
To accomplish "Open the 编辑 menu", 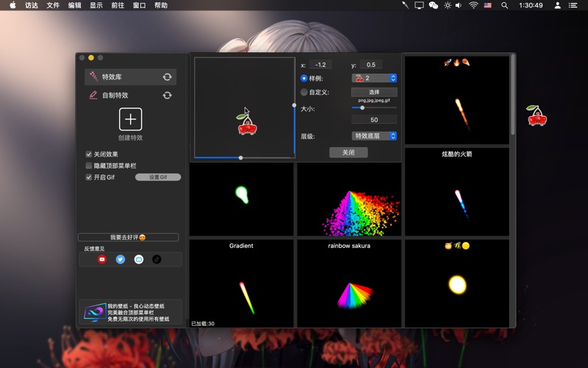I will tap(74, 5).
